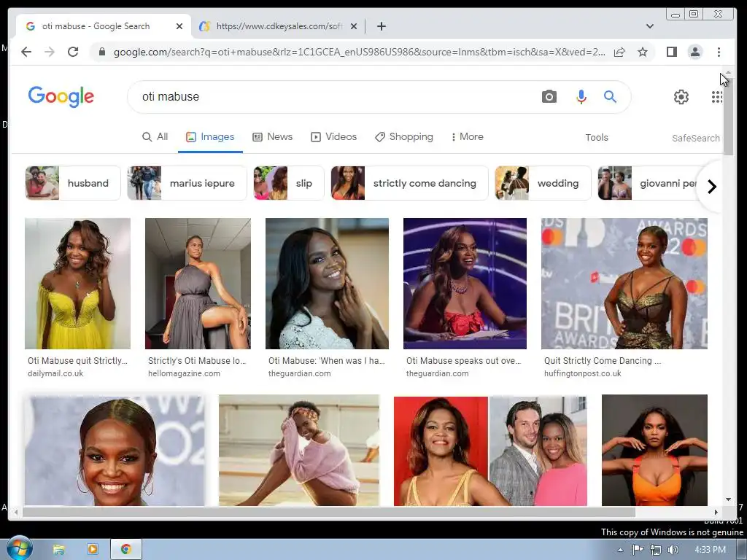Close the cdkeysales tab
The image size is (747, 560).
pos(354,26)
